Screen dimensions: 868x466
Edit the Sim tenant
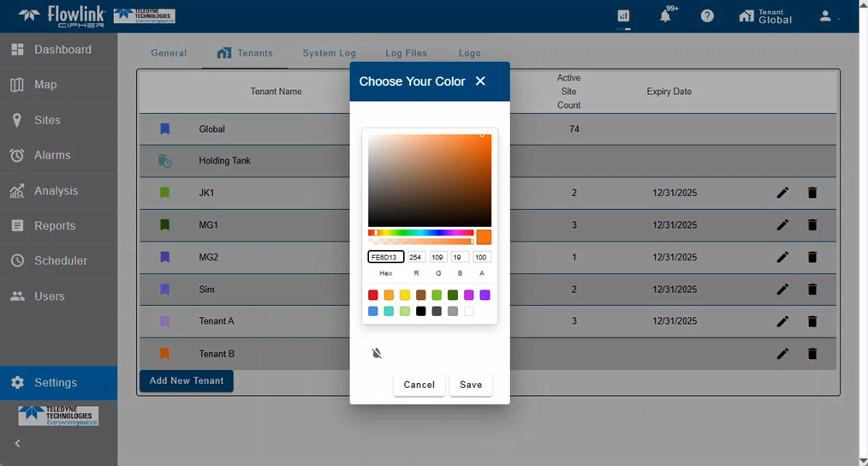point(782,290)
